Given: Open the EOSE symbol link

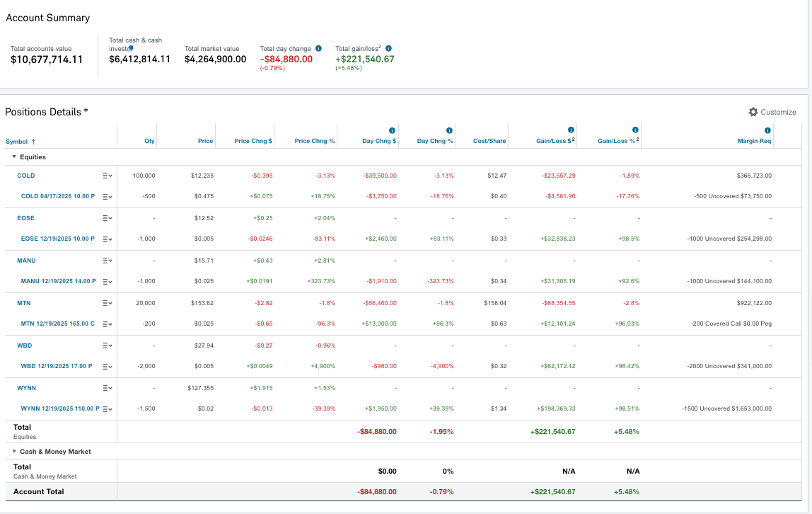Looking at the screenshot, I should [x=26, y=218].
